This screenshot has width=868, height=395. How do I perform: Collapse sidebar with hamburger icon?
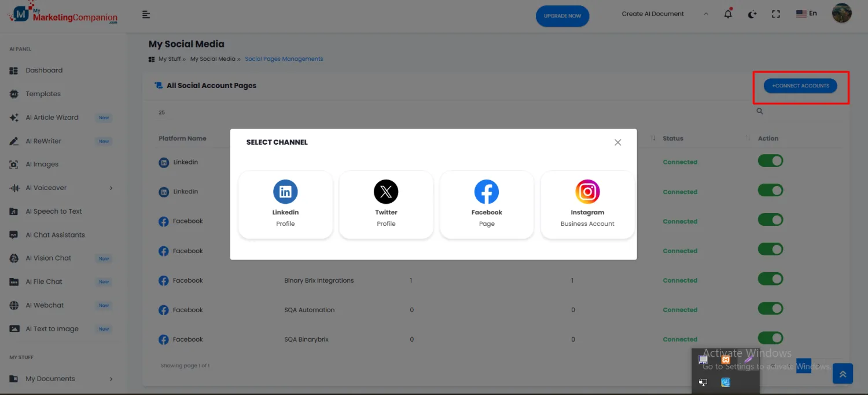click(146, 14)
